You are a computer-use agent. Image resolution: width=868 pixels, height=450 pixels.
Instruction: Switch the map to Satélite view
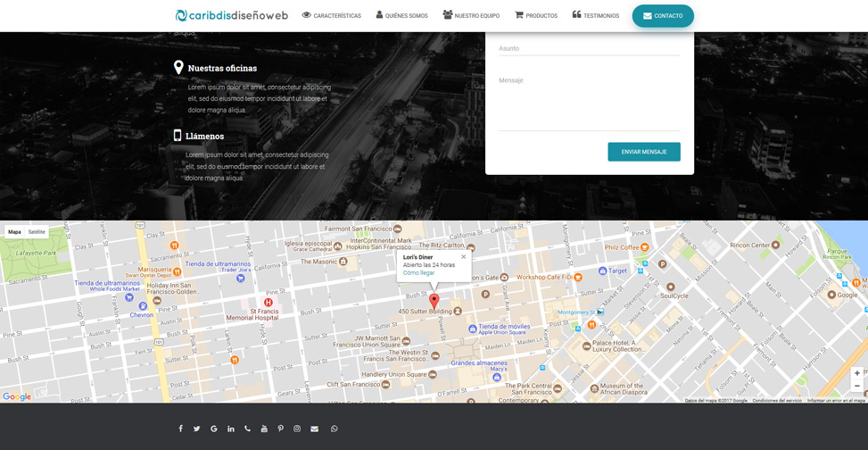(x=37, y=232)
